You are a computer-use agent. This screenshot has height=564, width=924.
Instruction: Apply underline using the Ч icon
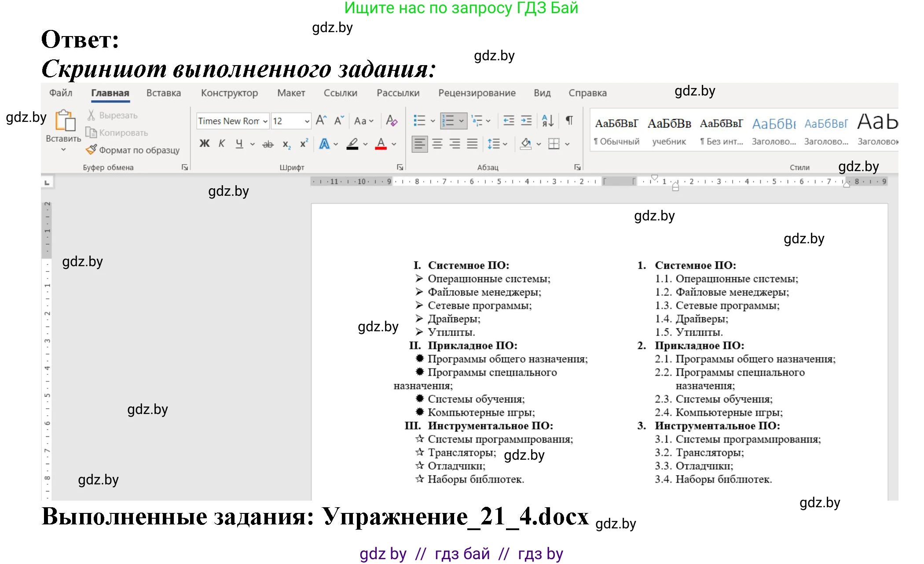tap(240, 143)
